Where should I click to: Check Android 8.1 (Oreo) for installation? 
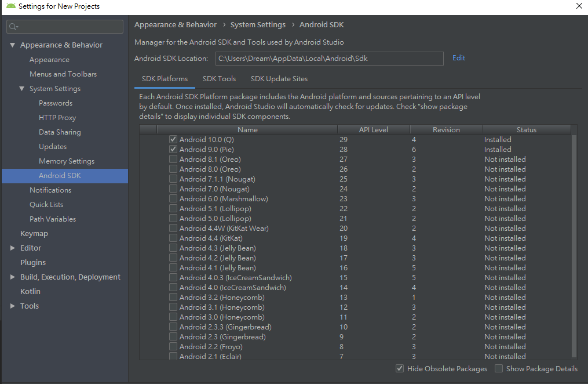click(x=173, y=159)
